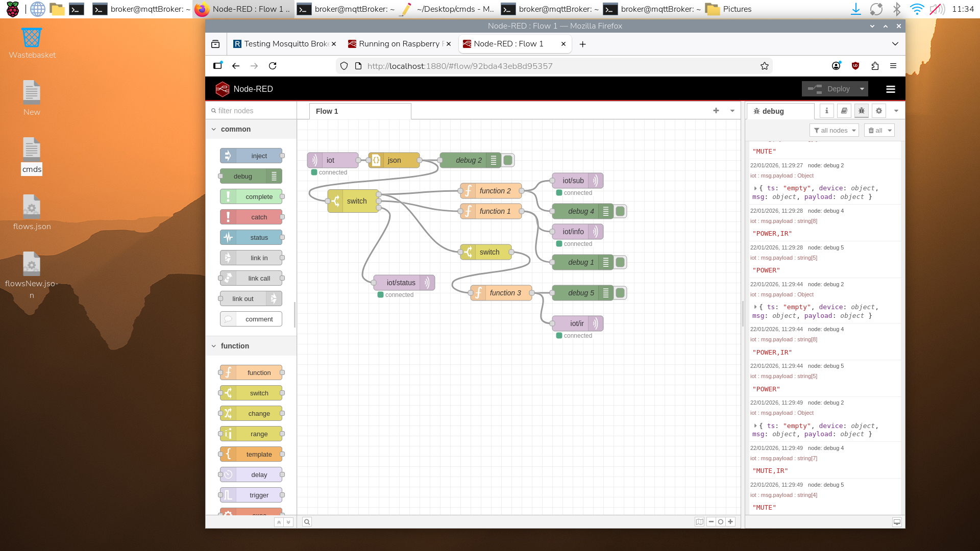Zoom in the flow canvas

[730, 522]
